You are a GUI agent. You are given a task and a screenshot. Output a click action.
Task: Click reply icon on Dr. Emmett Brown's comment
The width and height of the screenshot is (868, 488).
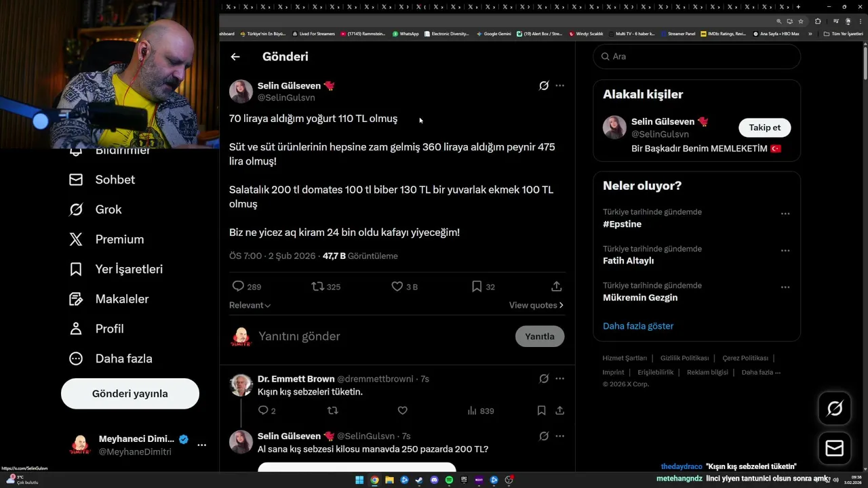click(x=263, y=410)
